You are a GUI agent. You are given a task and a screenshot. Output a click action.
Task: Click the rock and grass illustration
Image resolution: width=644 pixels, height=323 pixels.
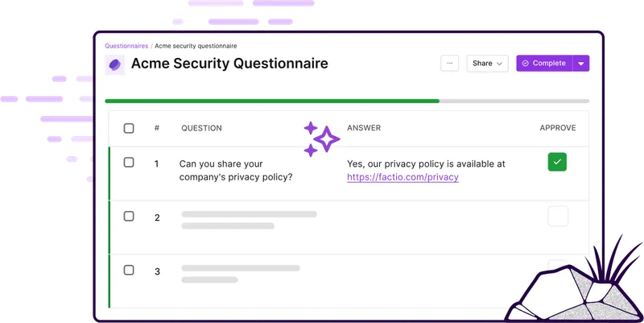click(574, 284)
